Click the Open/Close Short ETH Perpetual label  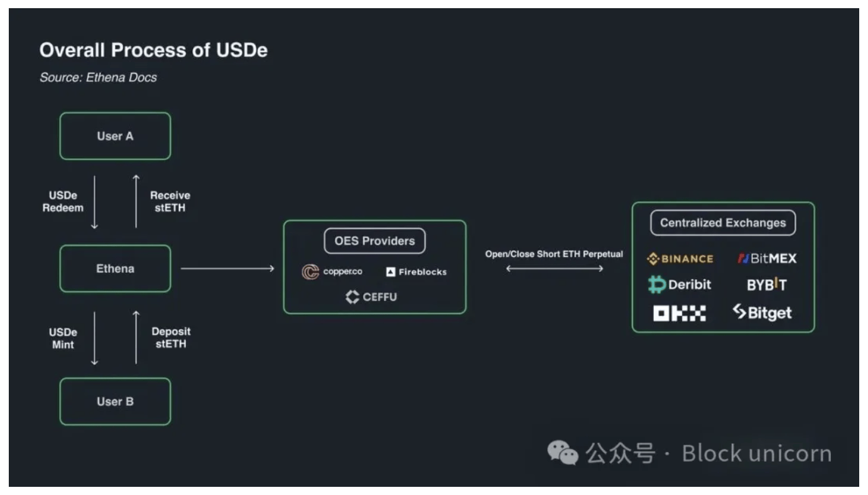pyautogui.click(x=554, y=254)
